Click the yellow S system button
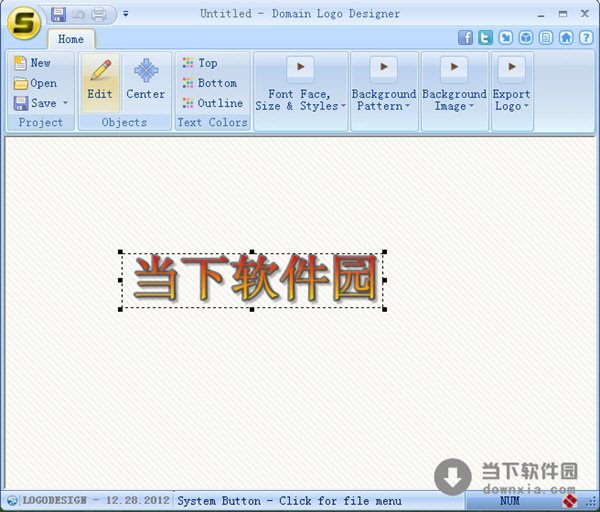600x512 pixels. [x=24, y=23]
